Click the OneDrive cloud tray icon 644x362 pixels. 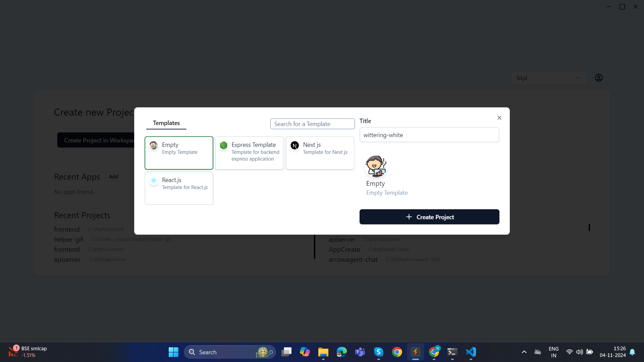(x=538, y=352)
